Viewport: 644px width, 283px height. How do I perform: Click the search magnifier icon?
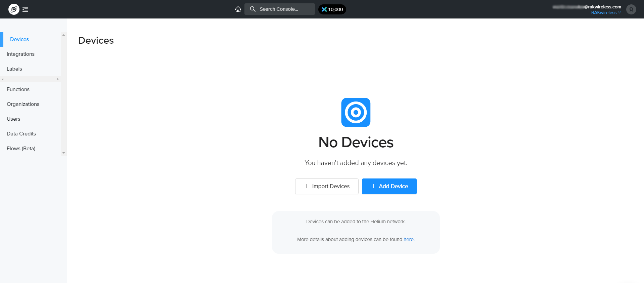(x=253, y=9)
